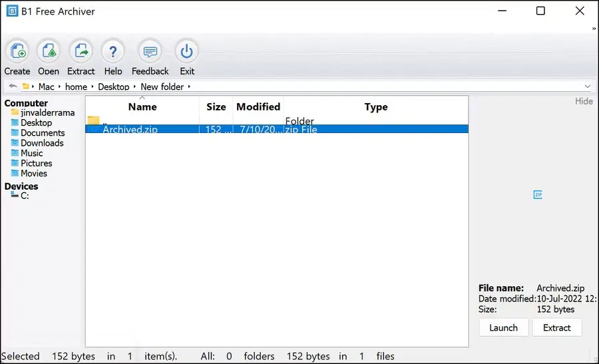Click the ZIP preview icon in the details pane
The height and width of the screenshot is (364, 599).
(538, 195)
